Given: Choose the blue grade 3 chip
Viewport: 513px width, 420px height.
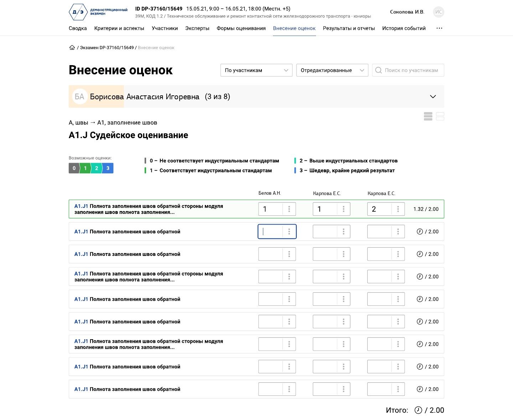Looking at the screenshot, I should pyautogui.click(x=108, y=168).
